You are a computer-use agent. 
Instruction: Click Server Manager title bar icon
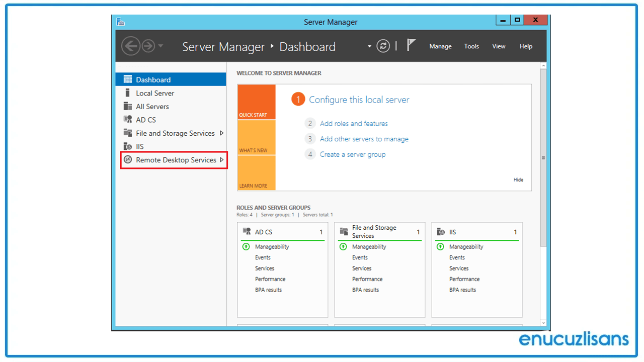[120, 22]
